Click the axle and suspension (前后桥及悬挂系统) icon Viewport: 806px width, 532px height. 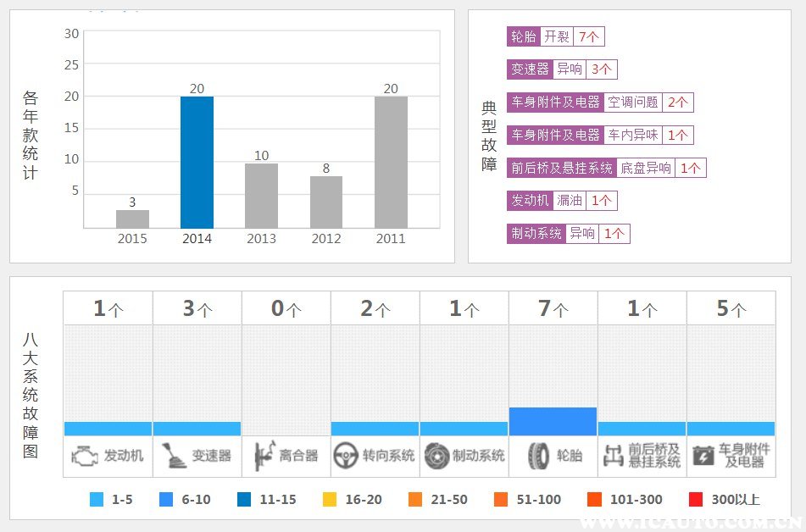614,456
